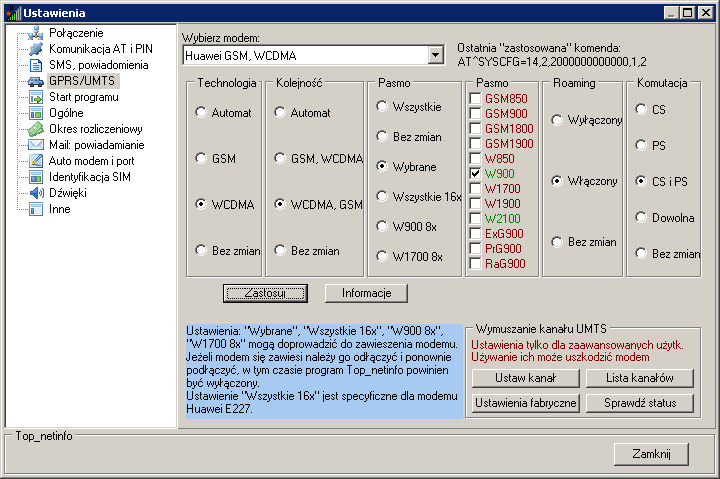This screenshot has width=720, height=479.
Task: Open the Wybierz modem dropdown arrow
Action: (x=435, y=55)
